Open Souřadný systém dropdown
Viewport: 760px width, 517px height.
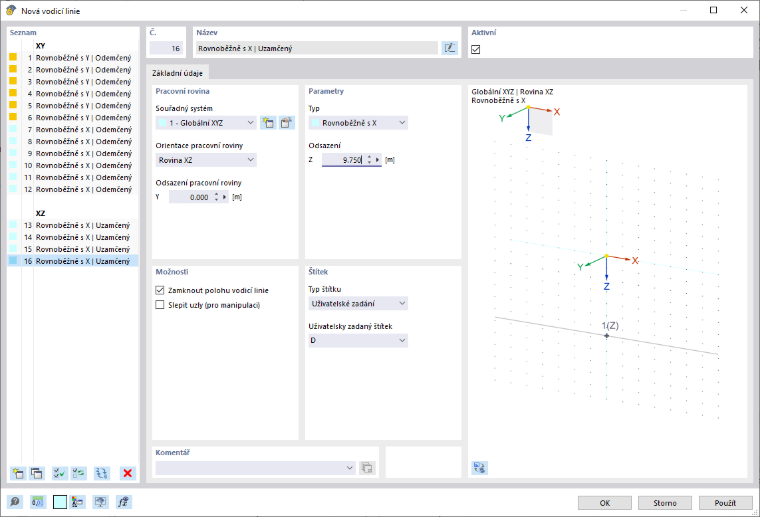(x=206, y=123)
